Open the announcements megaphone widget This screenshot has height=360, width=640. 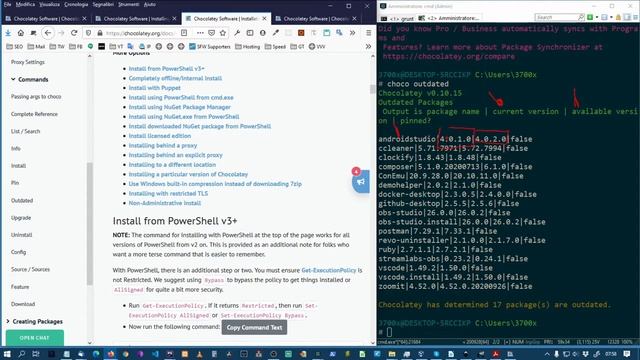point(361,181)
